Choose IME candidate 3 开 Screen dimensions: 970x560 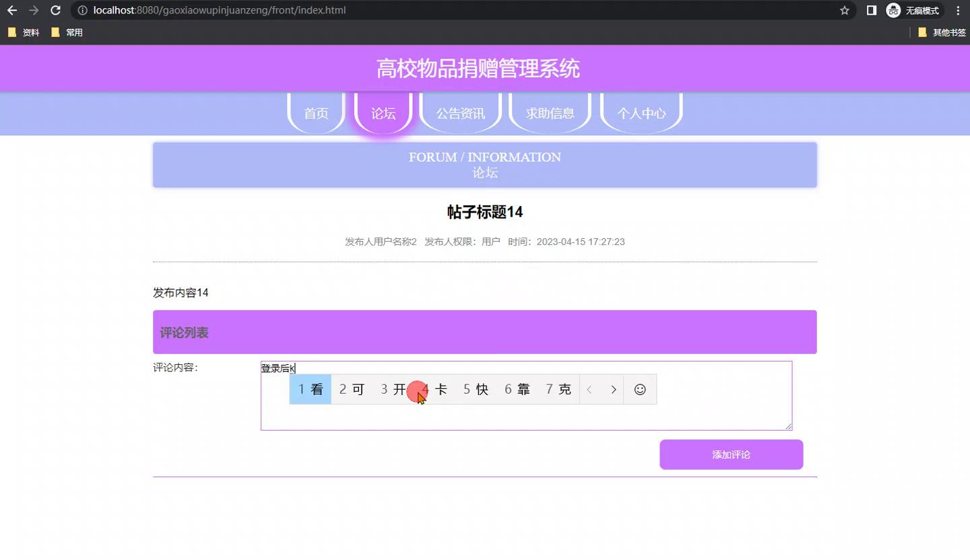393,390
